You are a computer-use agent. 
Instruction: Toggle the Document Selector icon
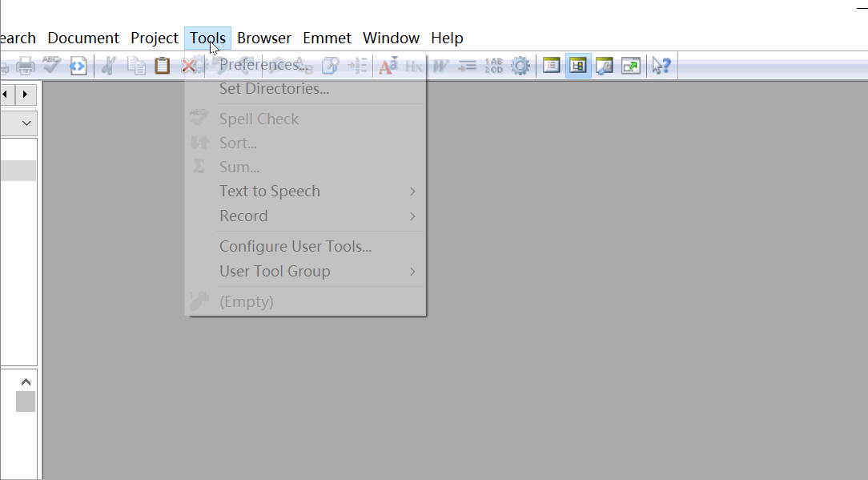click(552, 66)
